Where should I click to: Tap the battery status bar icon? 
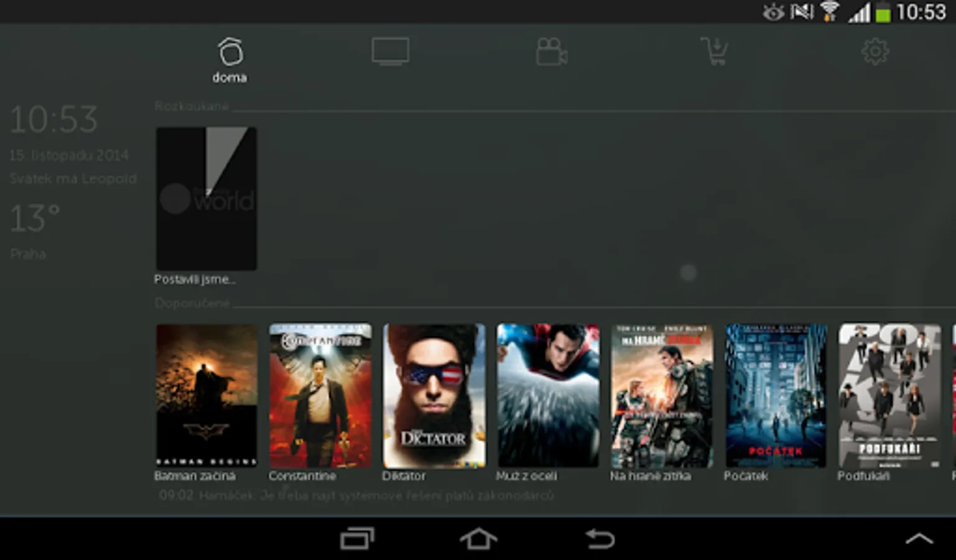883,12
